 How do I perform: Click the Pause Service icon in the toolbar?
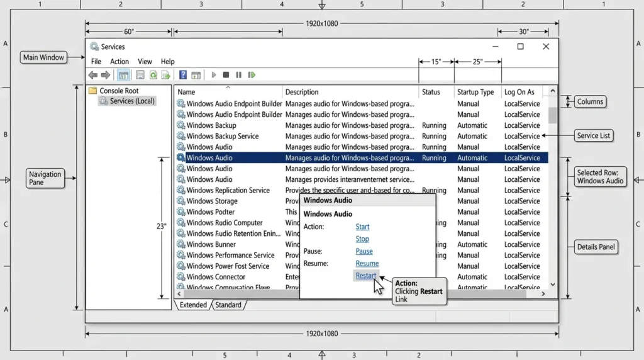[238, 75]
